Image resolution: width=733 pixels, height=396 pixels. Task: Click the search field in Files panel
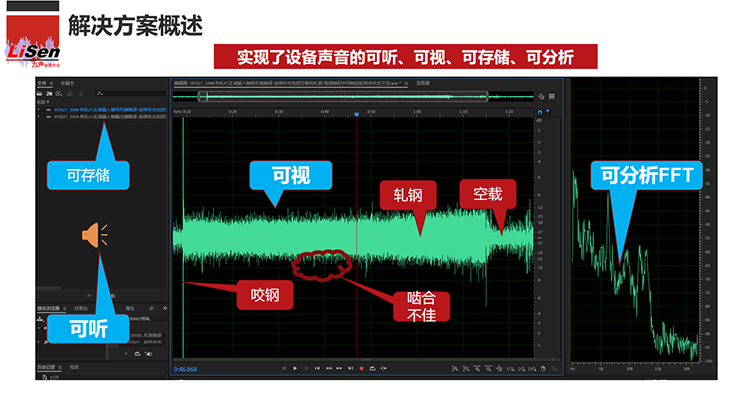coord(130,94)
